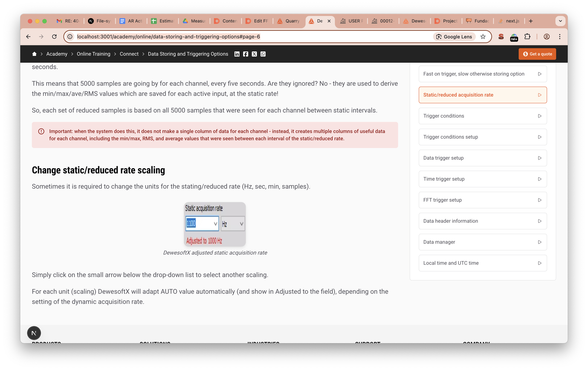Share page via WhatsApp icon

(x=263, y=54)
